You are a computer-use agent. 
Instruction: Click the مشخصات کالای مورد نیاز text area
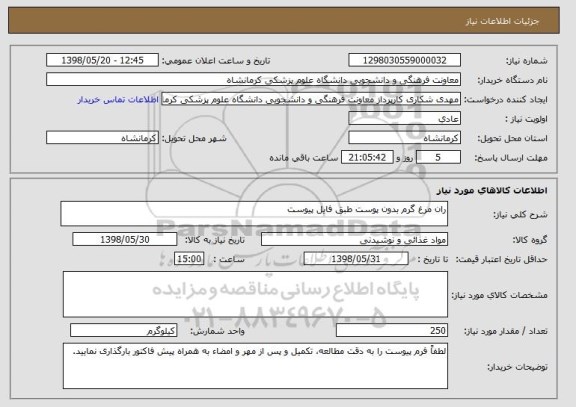click(255, 294)
